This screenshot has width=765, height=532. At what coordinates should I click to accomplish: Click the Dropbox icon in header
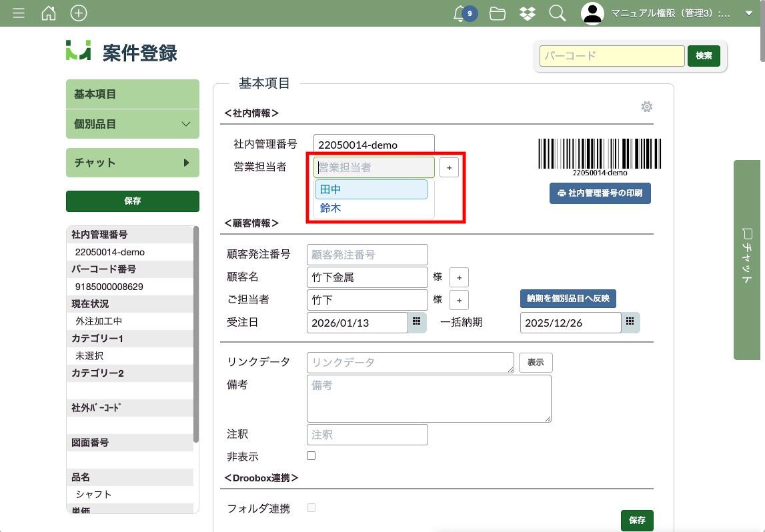528,13
